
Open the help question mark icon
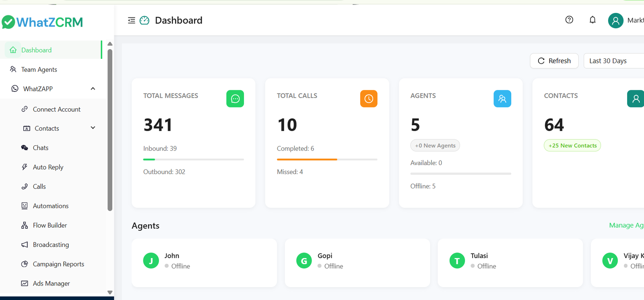569,20
